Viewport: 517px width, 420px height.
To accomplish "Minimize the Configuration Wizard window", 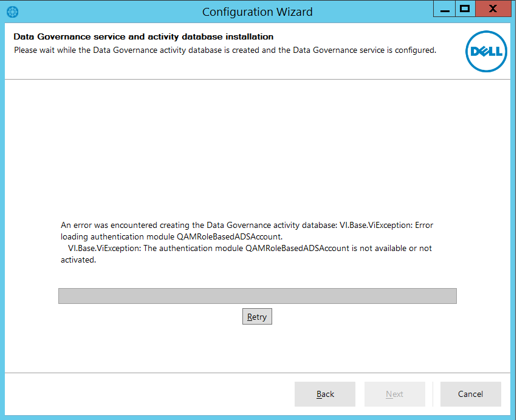I will point(445,9).
